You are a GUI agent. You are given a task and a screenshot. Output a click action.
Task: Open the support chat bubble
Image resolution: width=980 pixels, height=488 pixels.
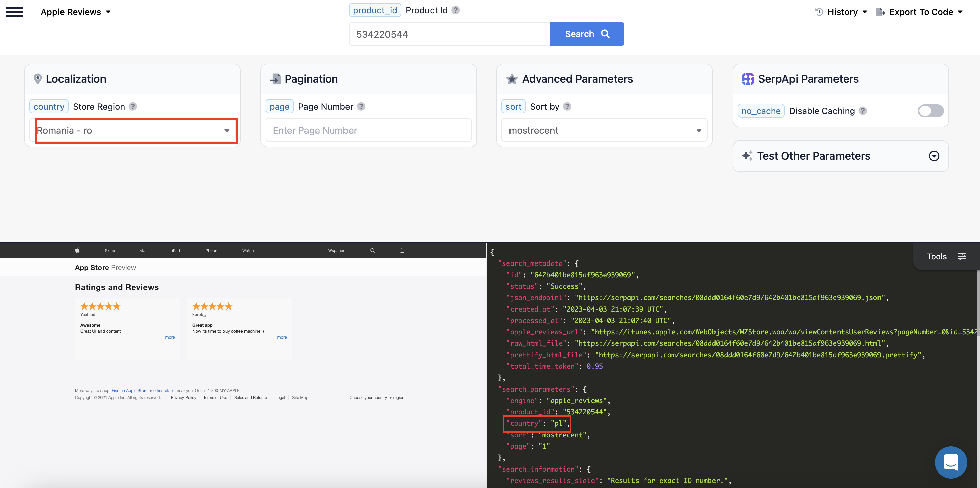(x=951, y=462)
